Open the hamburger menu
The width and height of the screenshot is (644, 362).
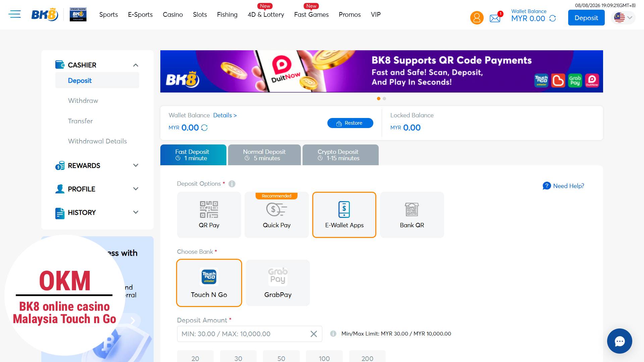15,14
